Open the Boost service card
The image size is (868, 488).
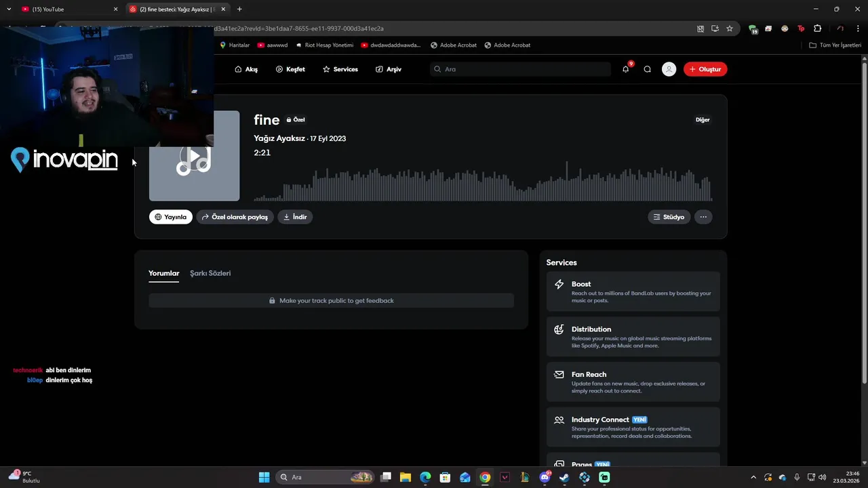click(x=633, y=291)
